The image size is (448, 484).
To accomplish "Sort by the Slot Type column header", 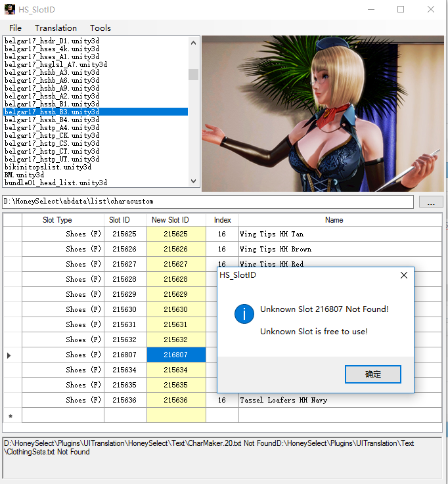I will click(57, 220).
